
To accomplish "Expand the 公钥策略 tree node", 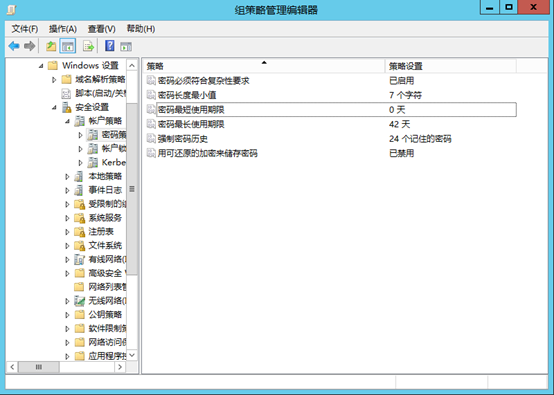I will pos(67,315).
